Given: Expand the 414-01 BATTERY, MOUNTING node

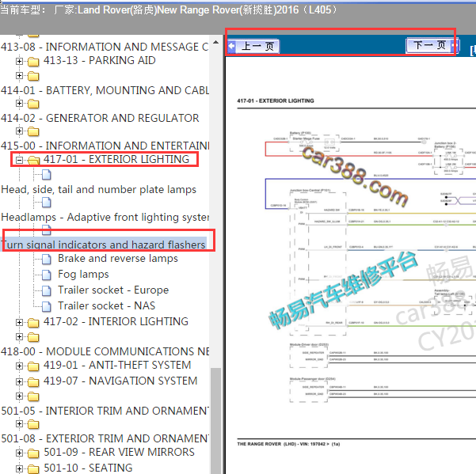Looking at the screenshot, I should pos(19,75).
